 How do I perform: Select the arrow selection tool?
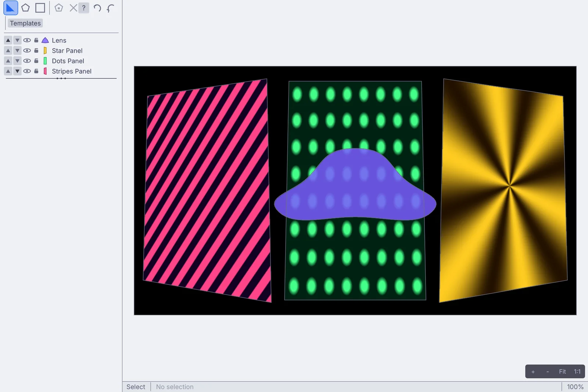pyautogui.click(x=11, y=8)
